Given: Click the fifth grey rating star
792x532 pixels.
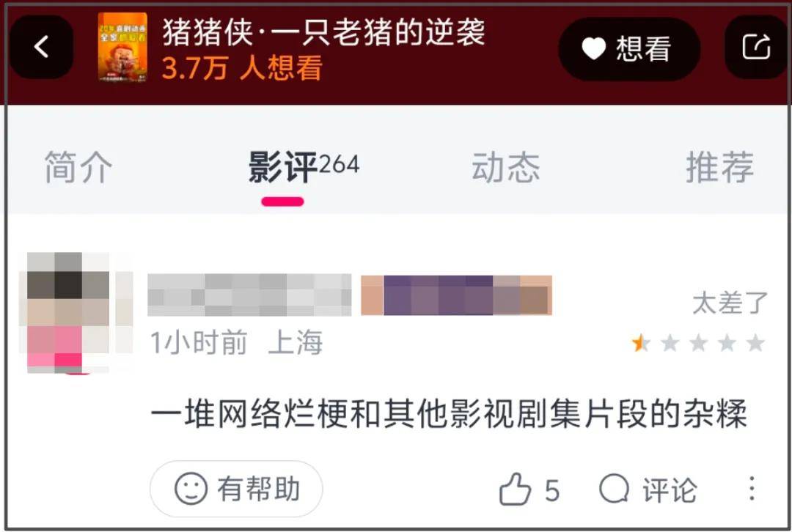Looking at the screenshot, I should 755,343.
